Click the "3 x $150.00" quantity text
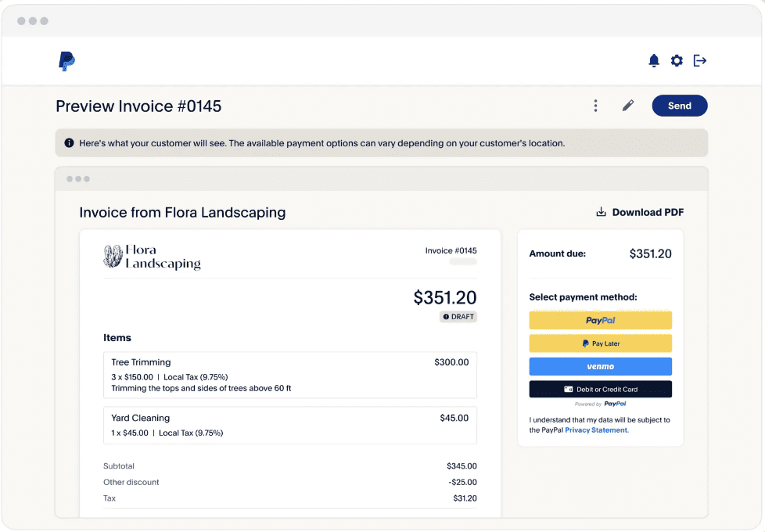Viewport: 765px width, 532px height. click(x=132, y=377)
